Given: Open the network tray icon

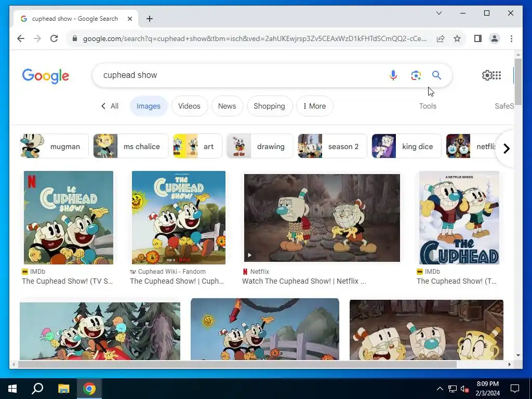Looking at the screenshot, I should (x=453, y=389).
